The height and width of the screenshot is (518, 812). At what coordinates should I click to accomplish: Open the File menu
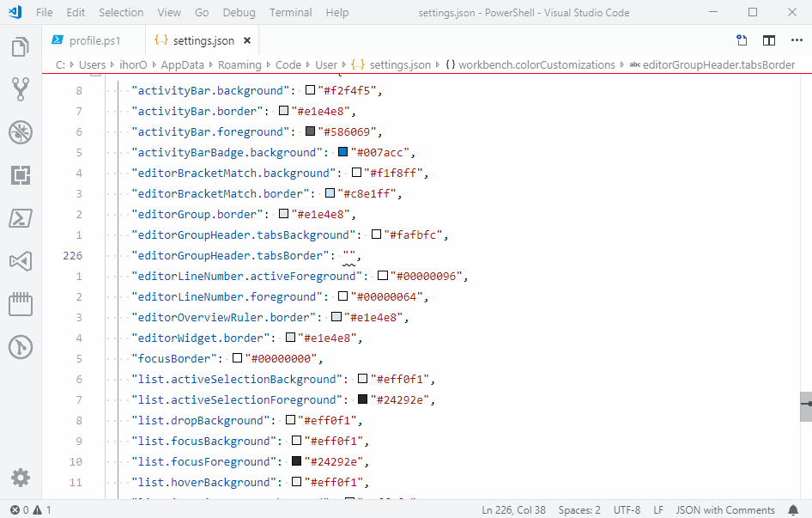click(45, 12)
